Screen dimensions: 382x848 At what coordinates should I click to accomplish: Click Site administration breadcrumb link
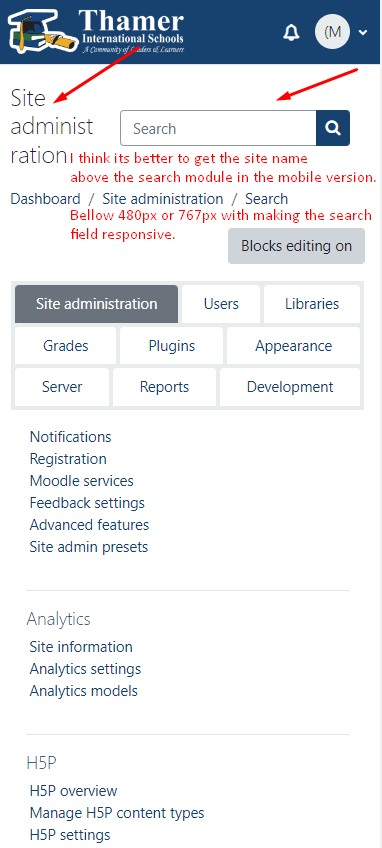pyautogui.click(x=163, y=199)
